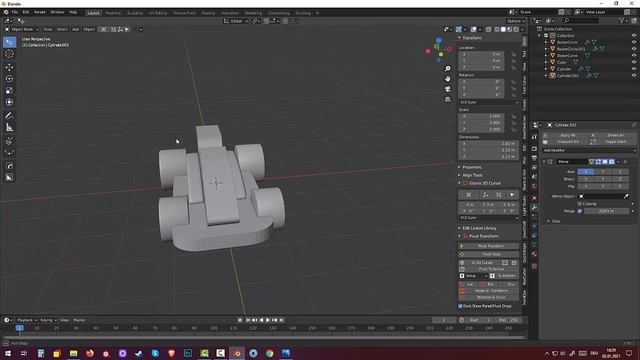Hide the first BezierCircle eye icon
The image size is (640, 360).
(634, 42)
